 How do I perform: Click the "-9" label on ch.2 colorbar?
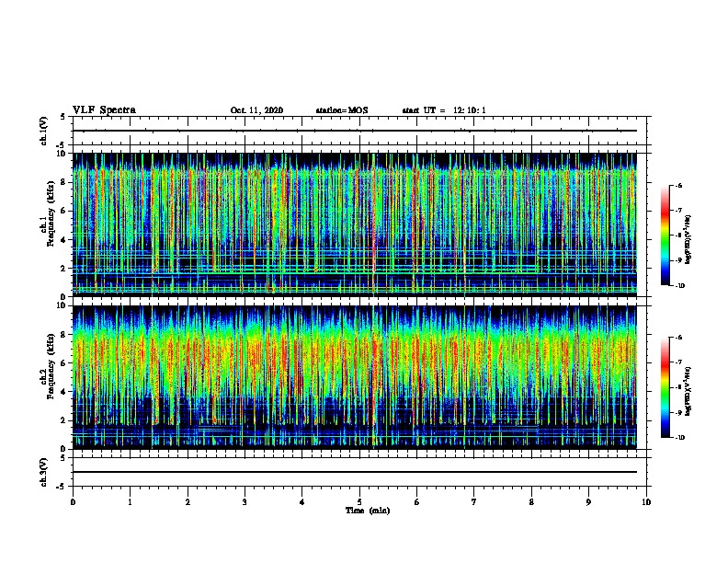[x=678, y=412]
